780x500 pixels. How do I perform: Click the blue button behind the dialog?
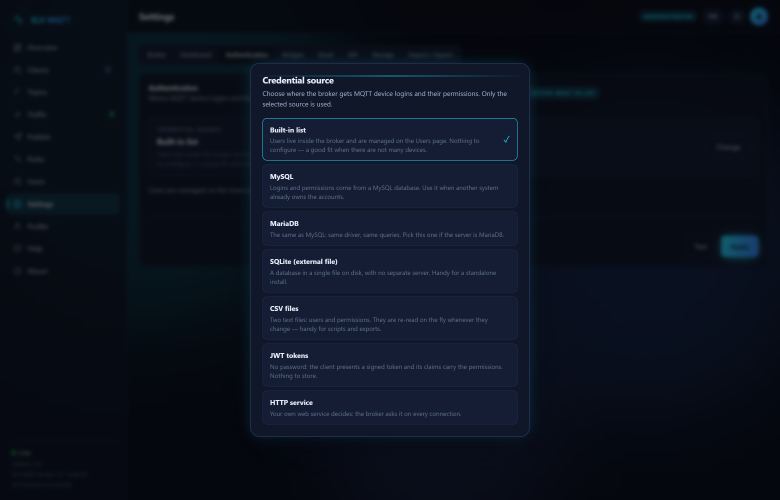[739, 247]
